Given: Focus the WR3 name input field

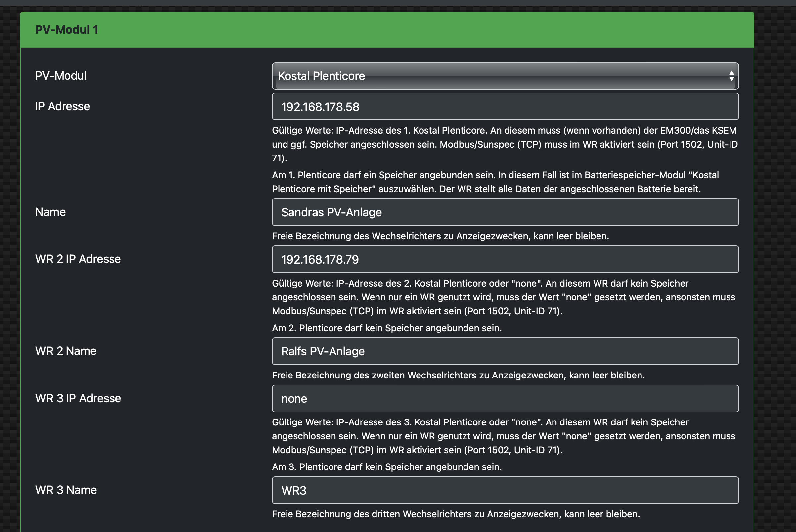Looking at the screenshot, I should coord(505,490).
